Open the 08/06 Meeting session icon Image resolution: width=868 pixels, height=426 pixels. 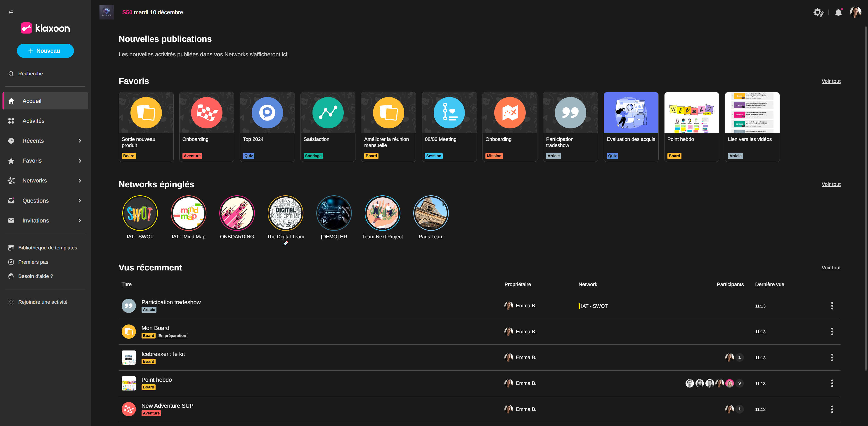[449, 113]
